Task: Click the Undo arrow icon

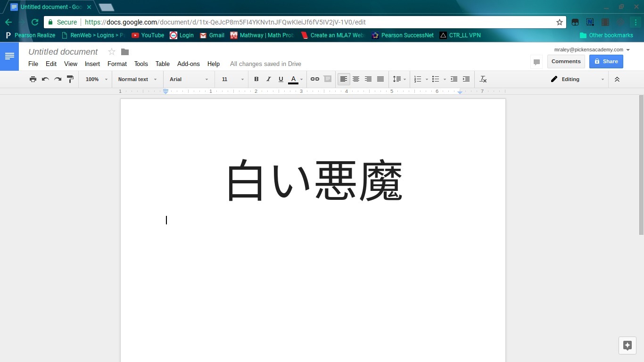Action: click(x=45, y=79)
